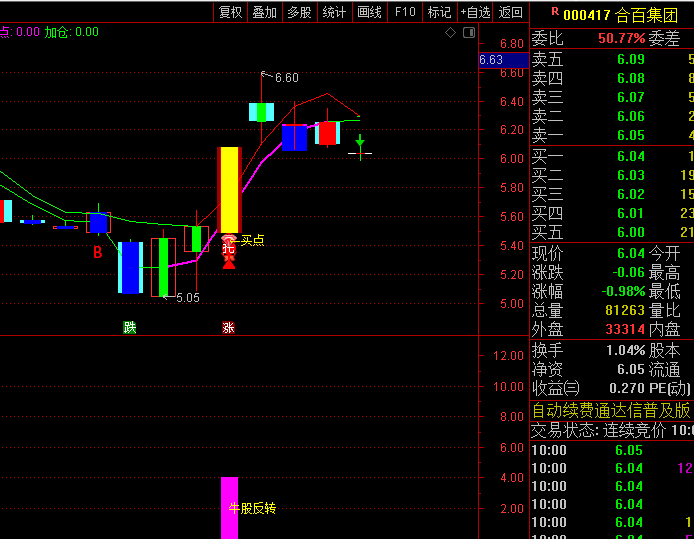
Task: Click the 6.60 high price label
Action: tap(286, 78)
